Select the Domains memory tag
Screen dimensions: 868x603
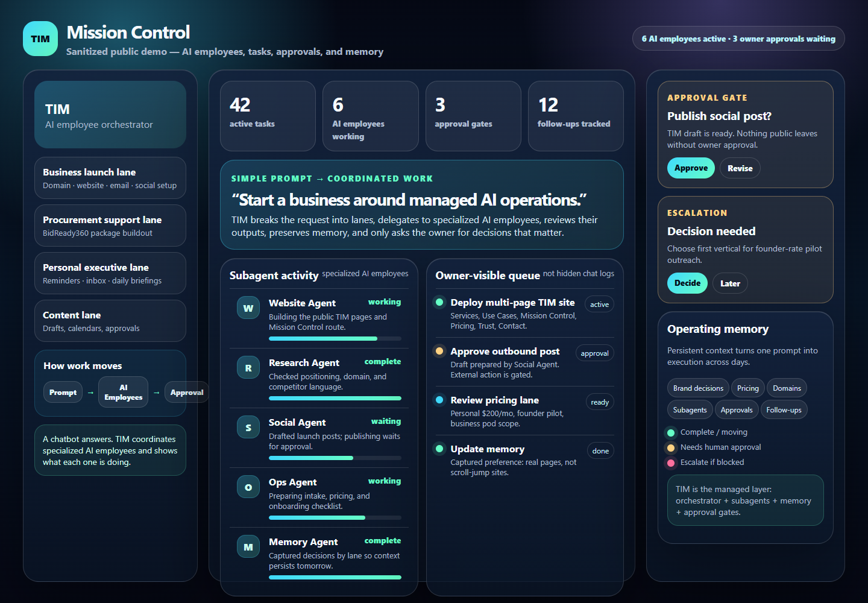(x=787, y=388)
